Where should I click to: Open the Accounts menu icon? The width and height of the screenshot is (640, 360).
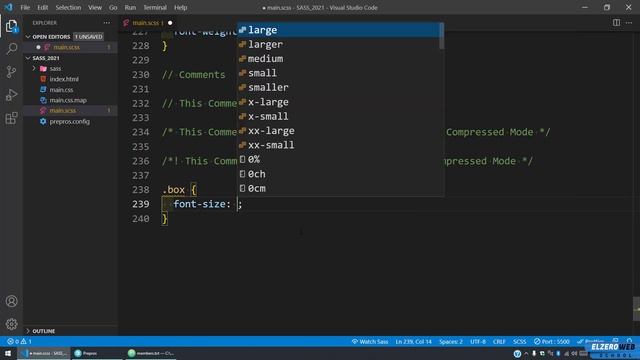pyautogui.click(x=11, y=301)
